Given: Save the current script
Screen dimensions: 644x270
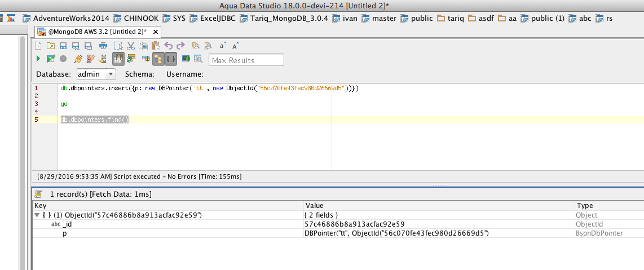Looking at the screenshot, I should [63, 46].
